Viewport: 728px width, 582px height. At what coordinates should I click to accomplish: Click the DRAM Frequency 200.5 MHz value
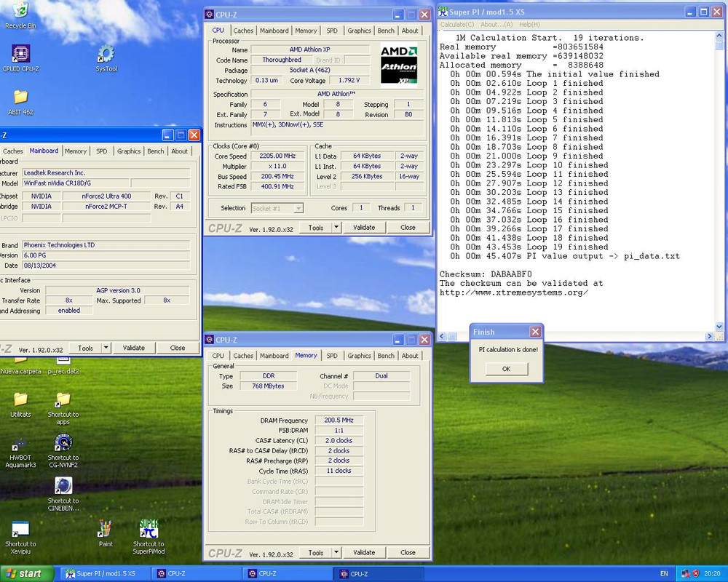pyautogui.click(x=339, y=420)
